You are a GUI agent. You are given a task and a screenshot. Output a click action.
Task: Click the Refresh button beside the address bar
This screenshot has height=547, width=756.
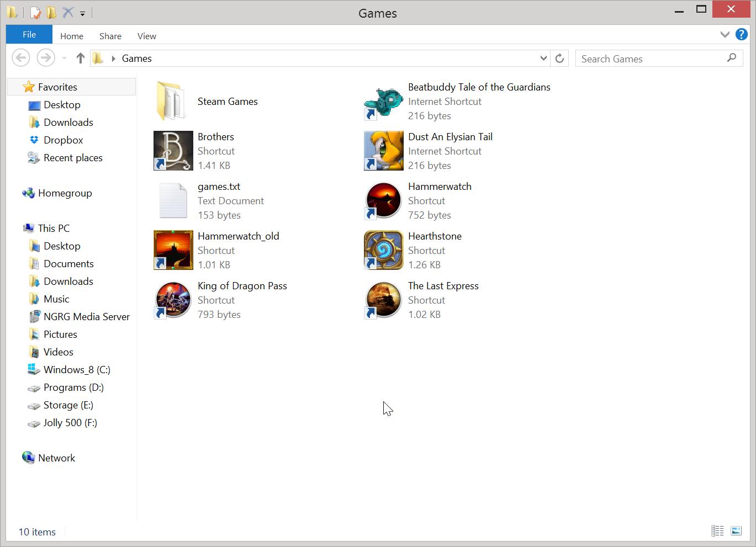pyautogui.click(x=559, y=58)
